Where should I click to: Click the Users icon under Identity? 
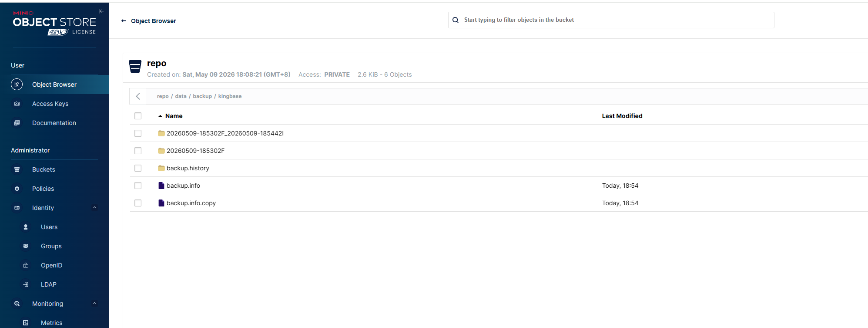coord(26,227)
